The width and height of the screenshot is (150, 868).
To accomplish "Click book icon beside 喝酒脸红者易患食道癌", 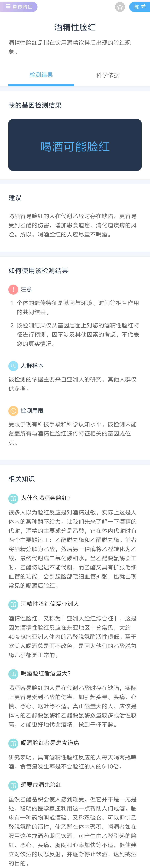I will [x=13, y=743].
